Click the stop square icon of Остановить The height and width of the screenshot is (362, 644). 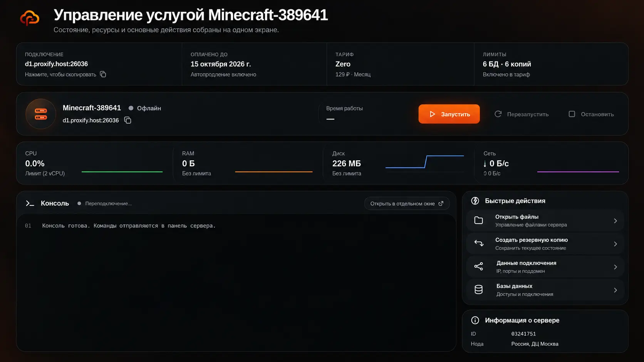(572, 114)
